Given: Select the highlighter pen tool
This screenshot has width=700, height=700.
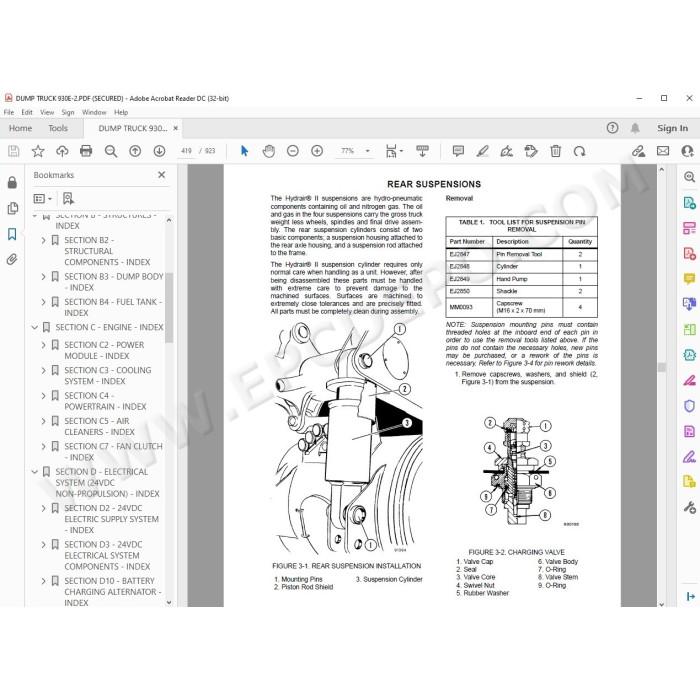Looking at the screenshot, I should click(482, 151).
